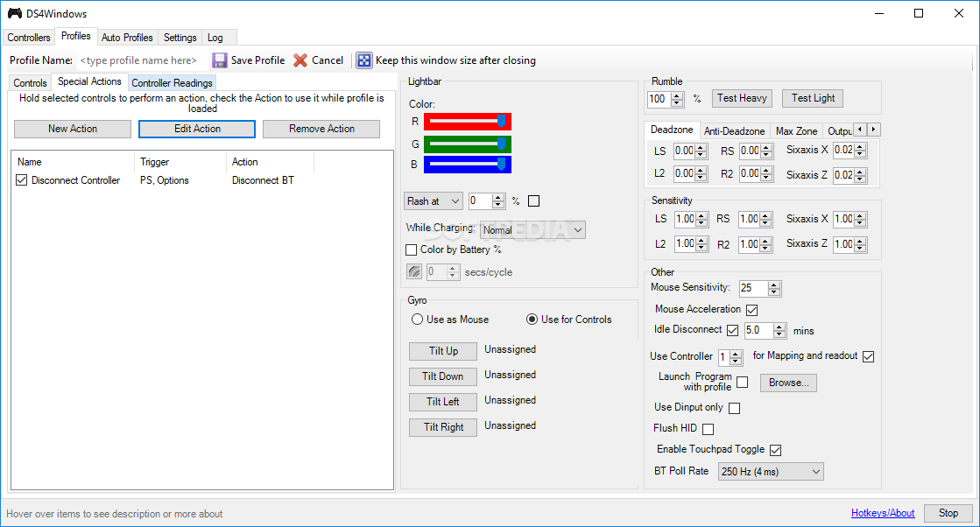This screenshot has width=980, height=527.
Task: Enable Color by Battery % checkbox
Action: pos(412,249)
